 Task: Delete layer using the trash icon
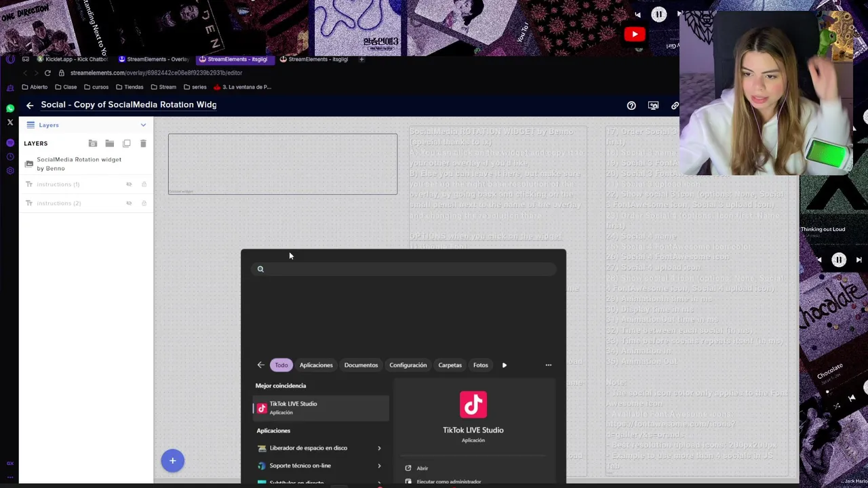pos(143,144)
